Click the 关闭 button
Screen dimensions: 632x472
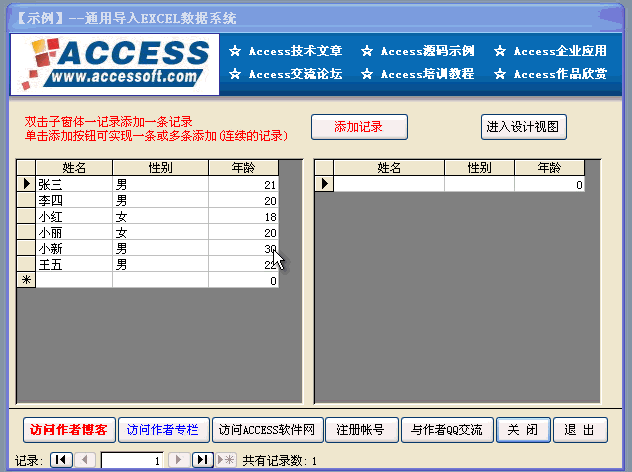[x=523, y=430]
